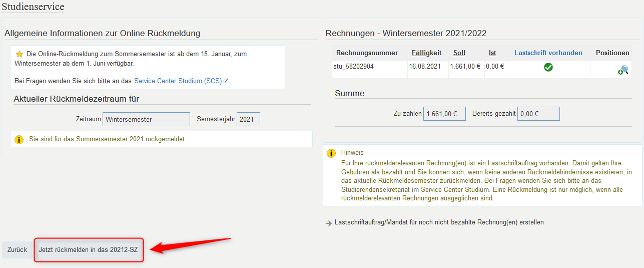The width and height of the screenshot is (644, 268).
Task: Click the Bereits gezahlt amount field
Action: [x=538, y=114]
